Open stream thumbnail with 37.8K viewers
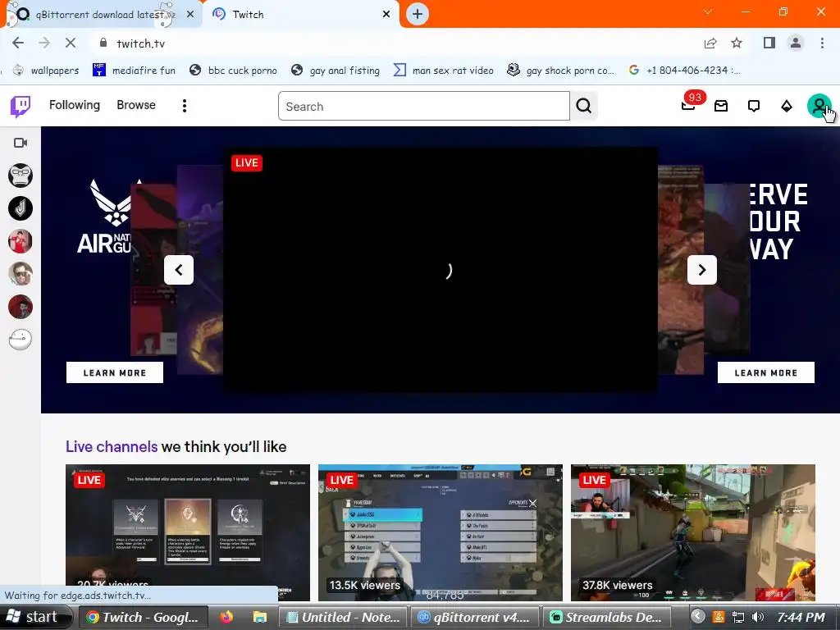Image resolution: width=840 pixels, height=630 pixels. (x=693, y=532)
